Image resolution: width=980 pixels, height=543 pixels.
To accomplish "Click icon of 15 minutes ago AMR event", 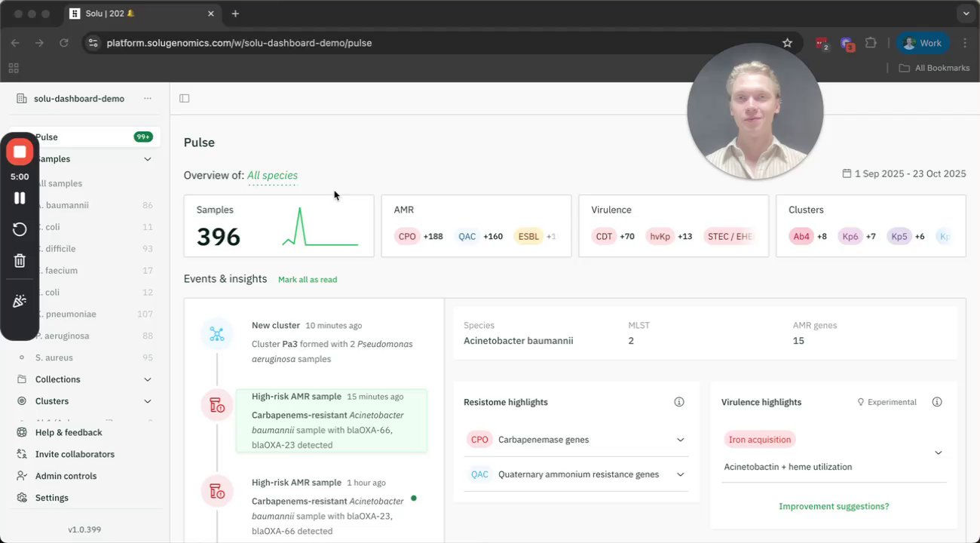I will coord(217,405).
